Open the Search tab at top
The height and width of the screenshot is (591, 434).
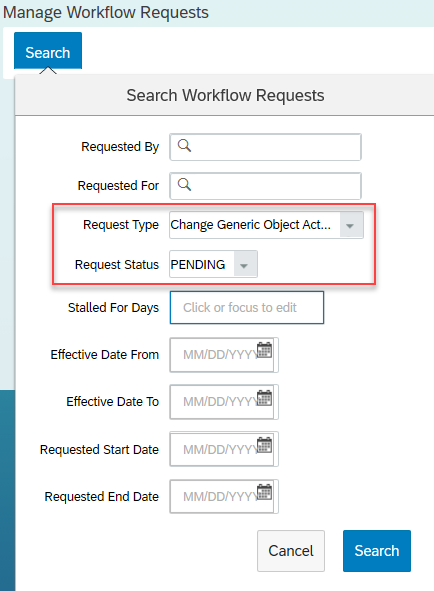48,52
